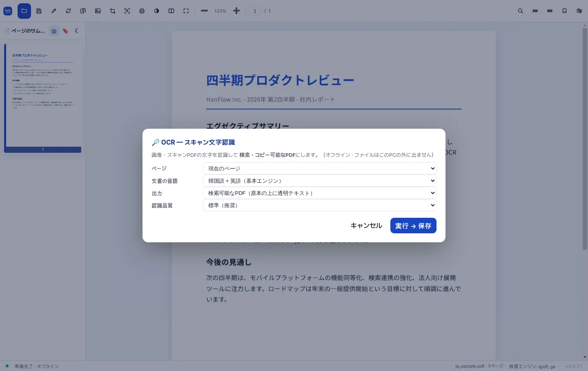Click the 133% zoom level value
The height and width of the screenshot is (371, 588).
tap(220, 11)
